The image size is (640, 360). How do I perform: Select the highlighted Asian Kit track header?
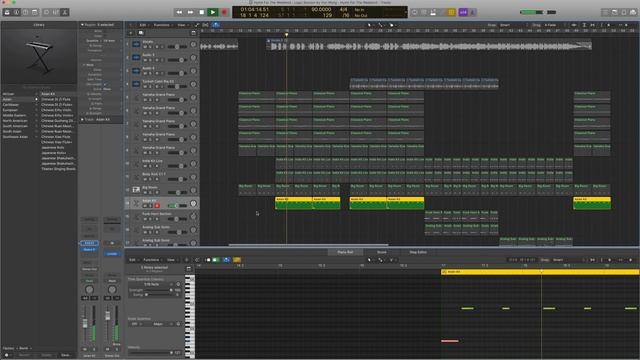(162, 203)
